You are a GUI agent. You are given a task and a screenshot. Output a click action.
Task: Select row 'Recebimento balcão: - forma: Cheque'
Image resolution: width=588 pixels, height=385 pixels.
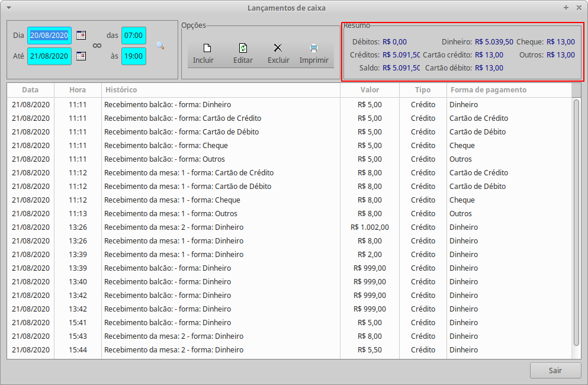coord(289,146)
